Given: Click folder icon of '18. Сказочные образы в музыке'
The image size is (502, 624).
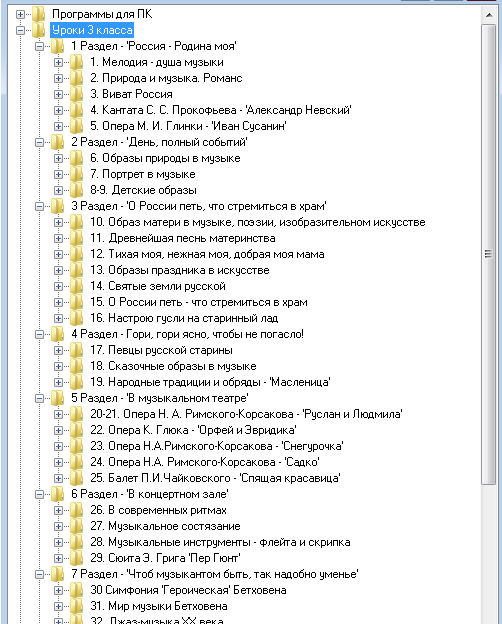Looking at the screenshot, I should (76, 366).
